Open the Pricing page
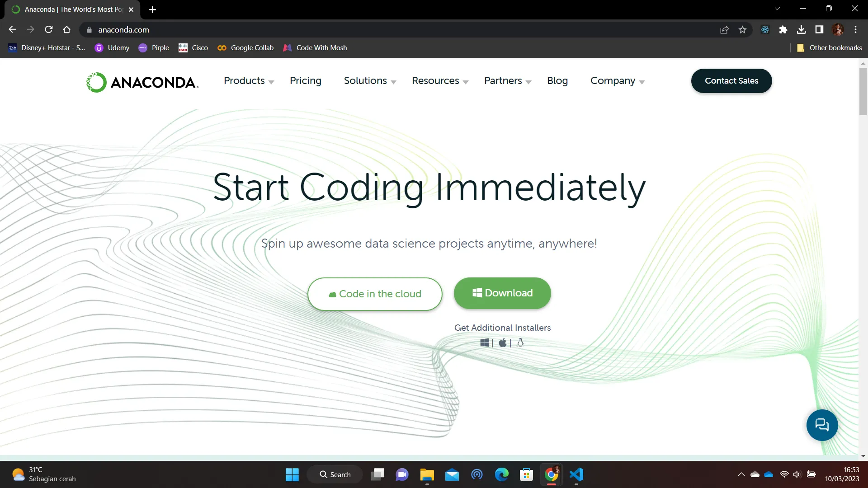Viewport: 868px width, 488px height. [x=306, y=81]
